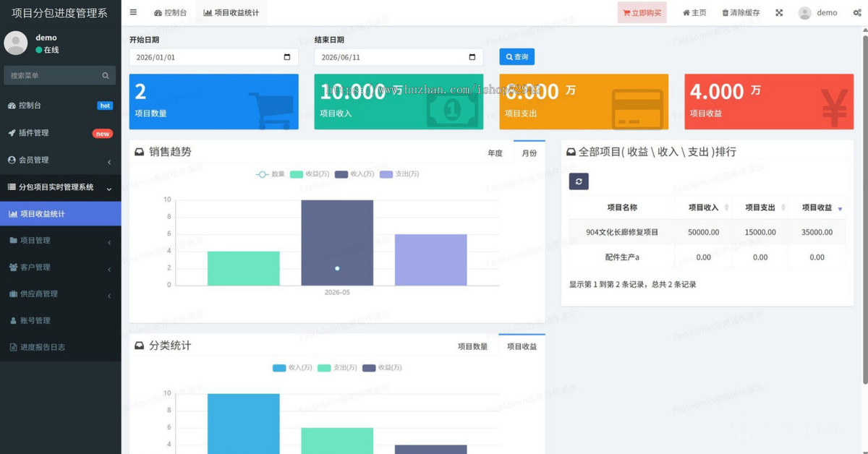The height and width of the screenshot is (454, 868).
Task: Open 插件管理 in the sidebar
Action: pos(61,133)
